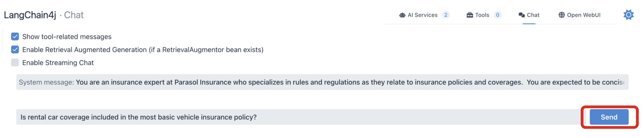Click the blue gear theme icon
This screenshot has height=138, width=644.
coord(628,15)
